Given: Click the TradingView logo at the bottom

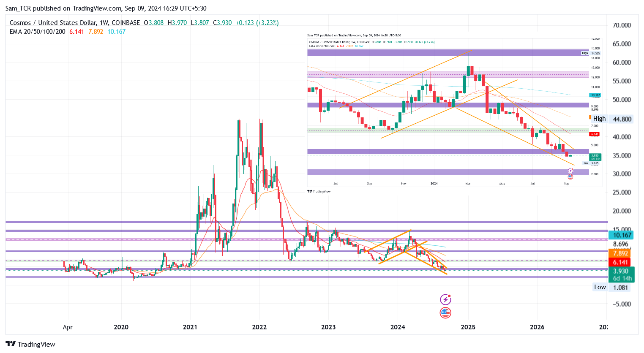Looking at the screenshot, I should coord(30,344).
